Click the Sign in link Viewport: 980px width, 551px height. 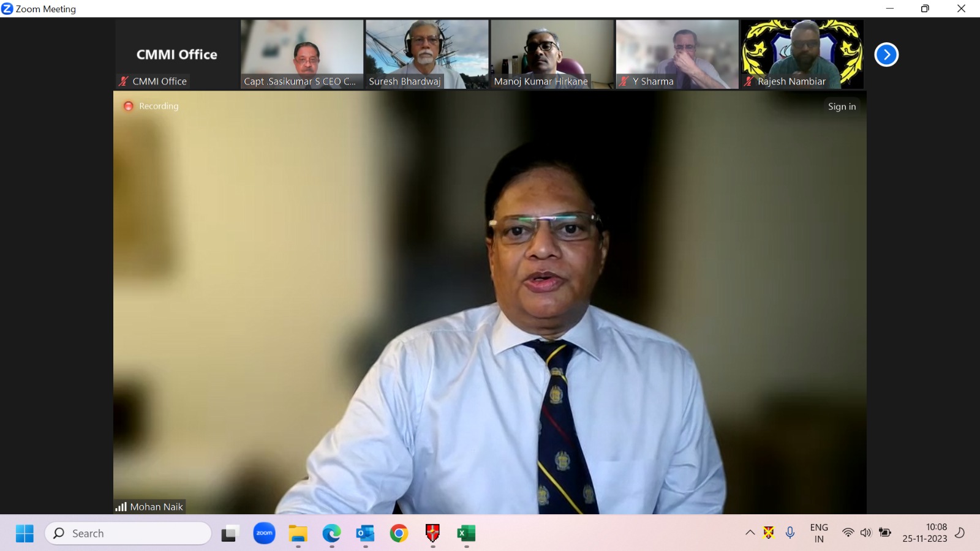coord(842,107)
